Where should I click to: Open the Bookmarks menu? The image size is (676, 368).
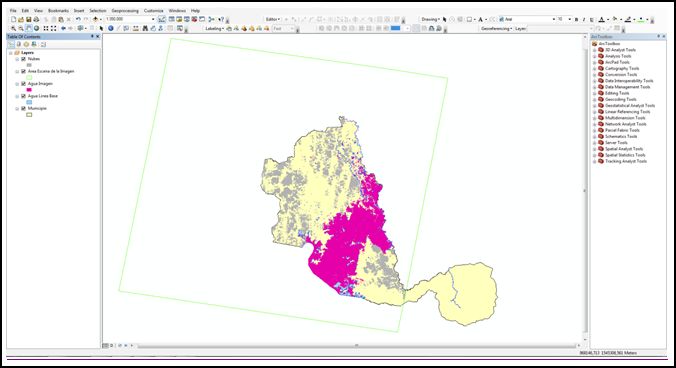click(x=58, y=10)
